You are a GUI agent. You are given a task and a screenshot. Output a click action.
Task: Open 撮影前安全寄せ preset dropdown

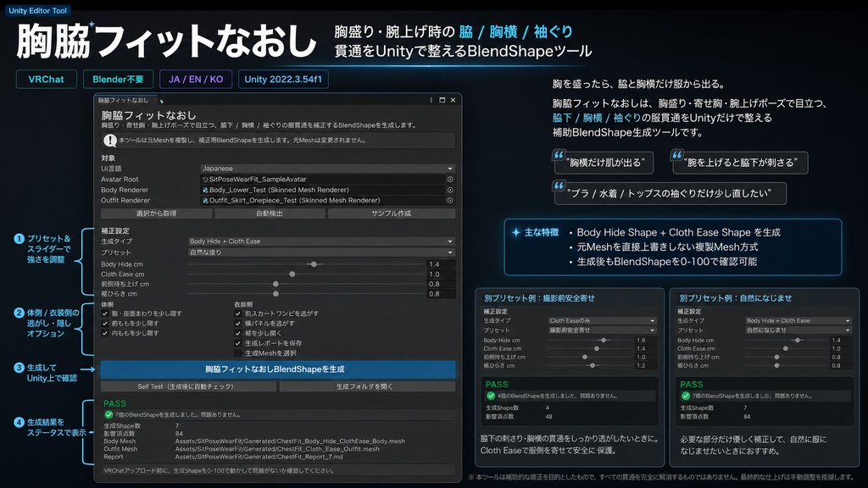coord(602,330)
